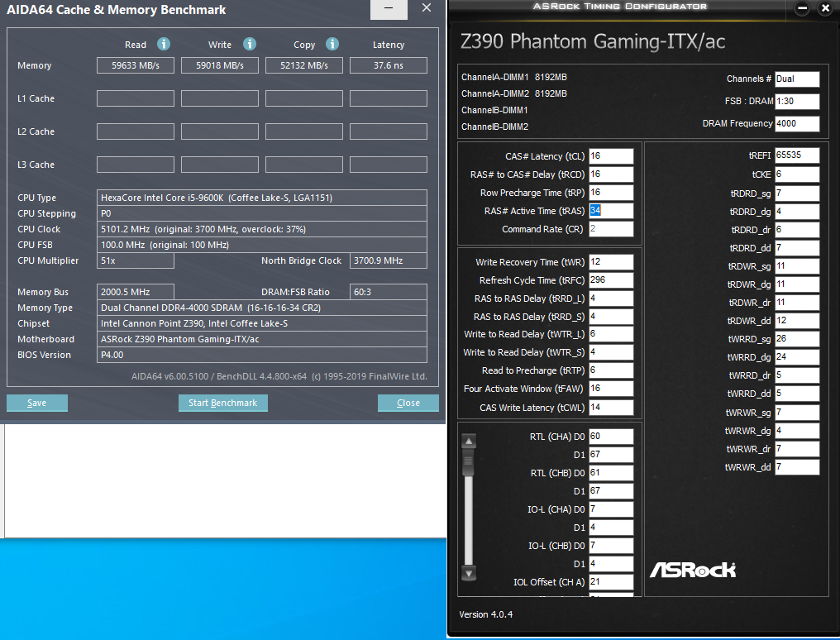840x640 pixels.
Task: Click the empty L3 Cache Latency field
Action: [x=389, y=165]
